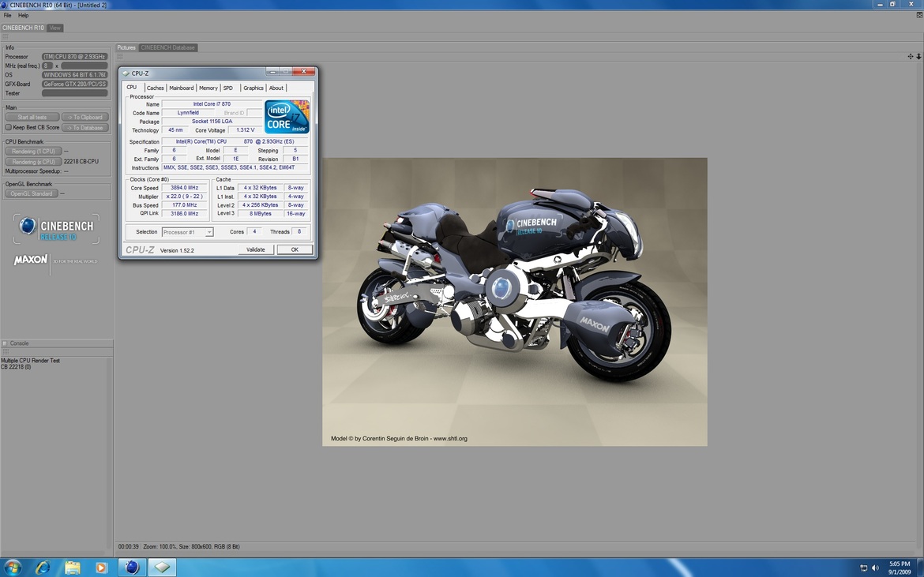924x577 pixels.
Task: Click the down-arrow icon in Pictures panel
Action: pyautogui.click(x=918, y=57)
